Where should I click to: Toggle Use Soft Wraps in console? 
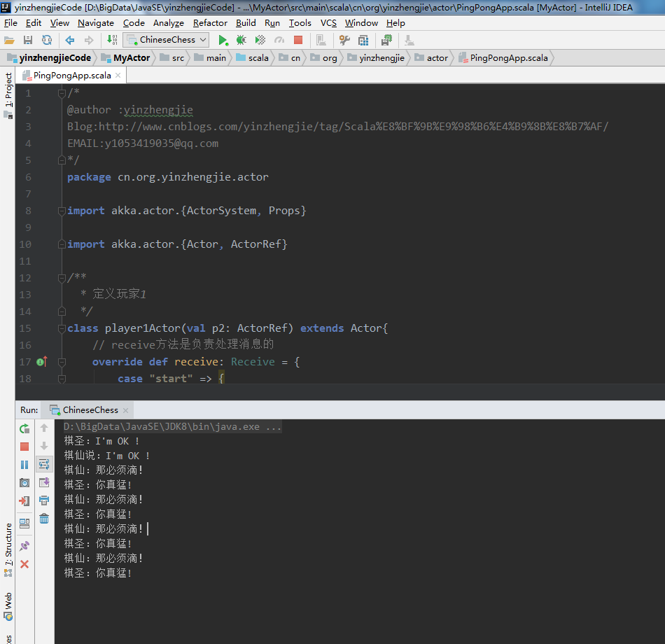pyautogui.click(x=44, y=464)
